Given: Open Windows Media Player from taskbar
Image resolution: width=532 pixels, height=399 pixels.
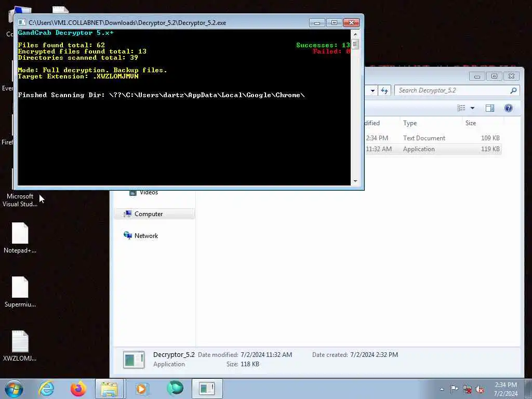Looking at the screenshot, I should coord(142,389).
